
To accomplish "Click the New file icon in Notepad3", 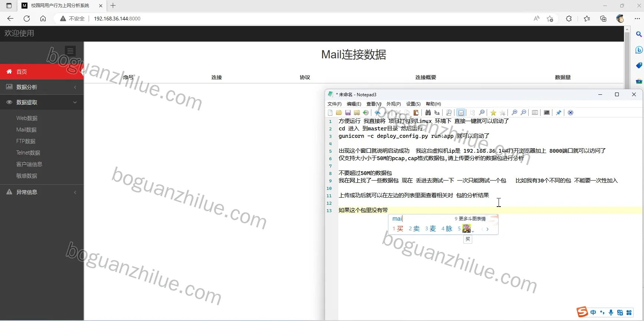I will pos(330,113).
